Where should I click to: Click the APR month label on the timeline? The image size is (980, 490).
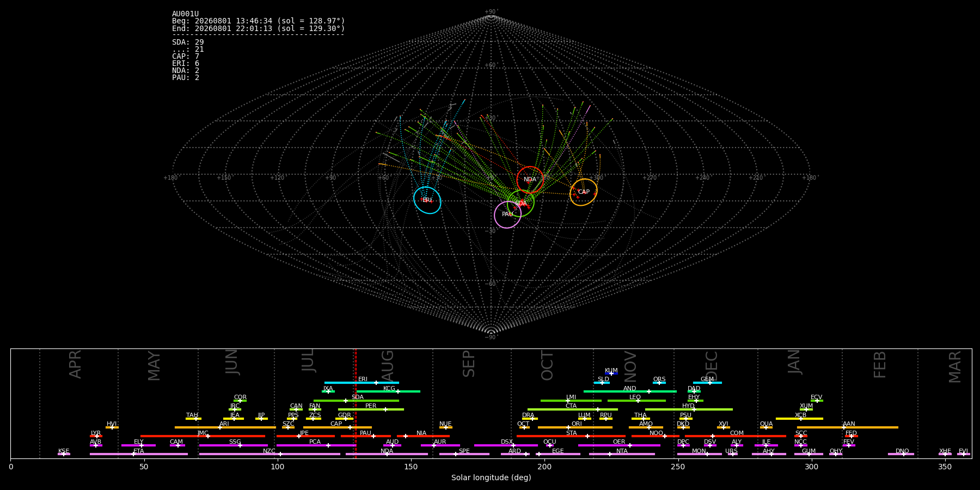click(x=75, y=364)
